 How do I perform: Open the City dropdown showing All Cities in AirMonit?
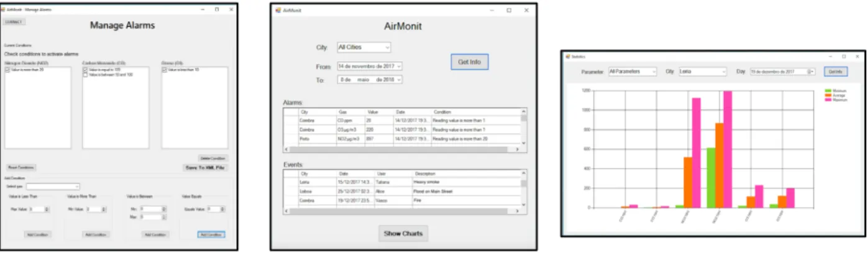[363, 47]
